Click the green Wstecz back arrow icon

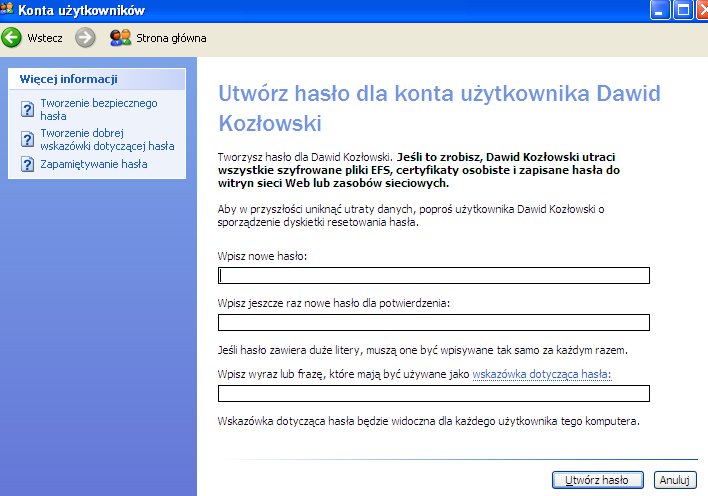coord(11,37)
